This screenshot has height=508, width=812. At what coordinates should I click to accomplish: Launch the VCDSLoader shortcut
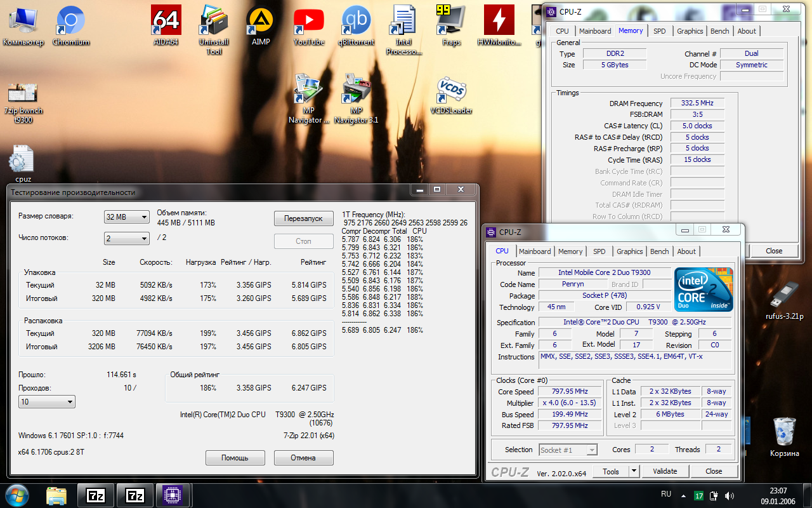point(452,95)
